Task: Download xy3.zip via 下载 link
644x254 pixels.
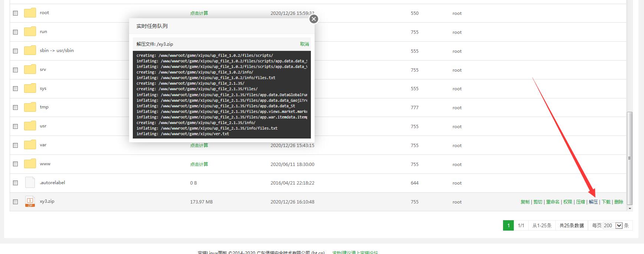Action: [606, 202]
